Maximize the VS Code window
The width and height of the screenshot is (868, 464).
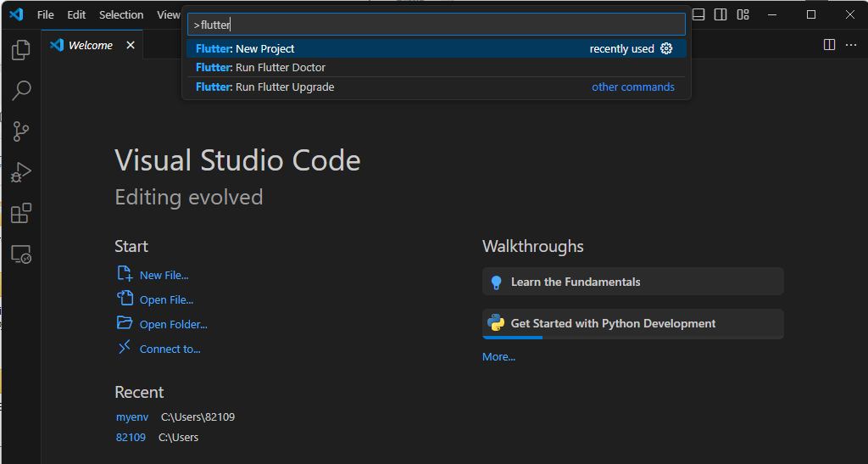click(811, 14)
